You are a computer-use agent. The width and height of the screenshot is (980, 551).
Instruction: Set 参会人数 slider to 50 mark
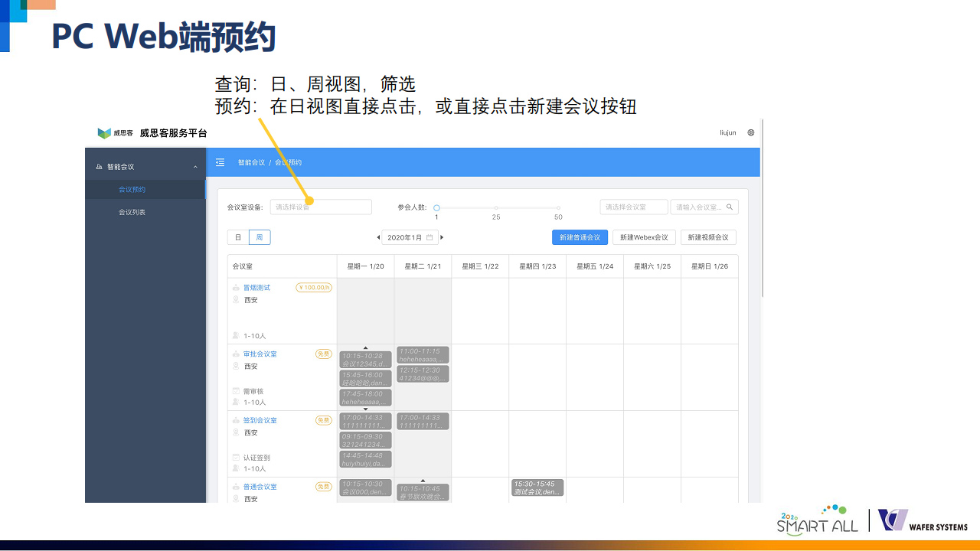click(559, 207)
